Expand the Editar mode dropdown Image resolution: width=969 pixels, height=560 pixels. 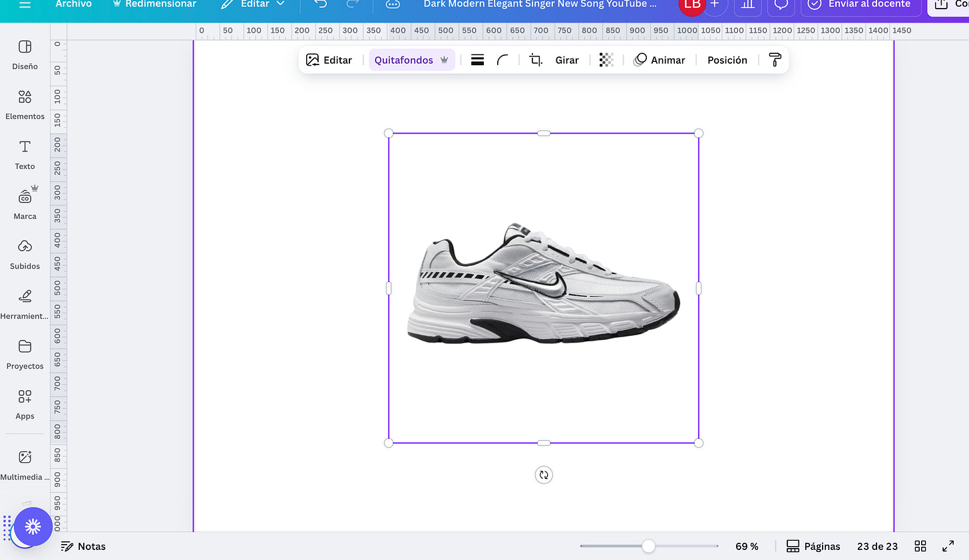pos(254,4)
